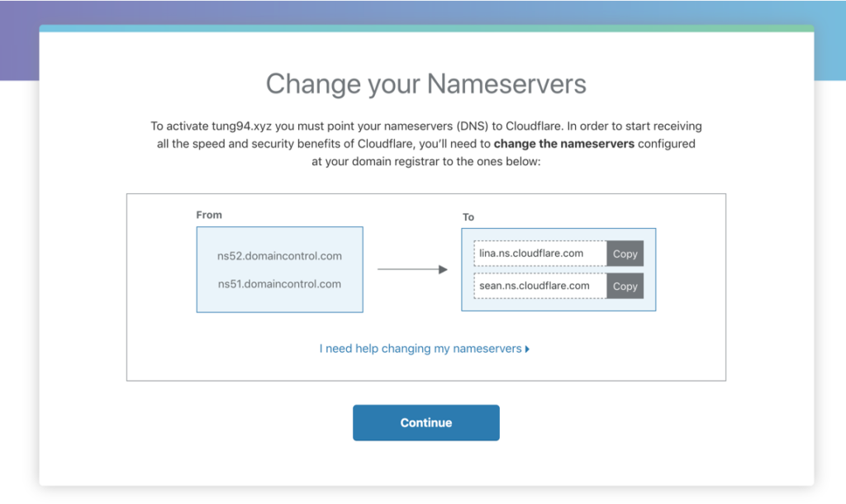Click the blue Continue button
This screenshot has height=504, width=846.
(425, 422)
